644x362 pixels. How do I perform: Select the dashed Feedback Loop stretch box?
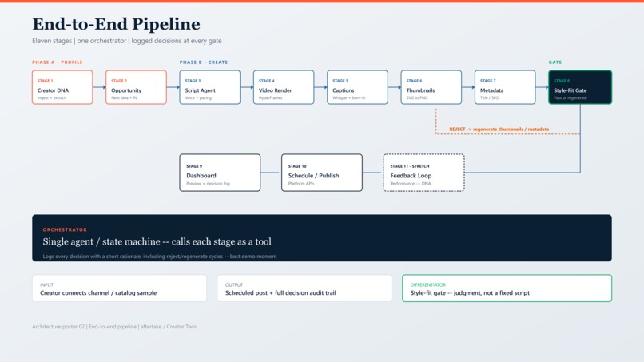pyautogui.click(x=423, y=173)
